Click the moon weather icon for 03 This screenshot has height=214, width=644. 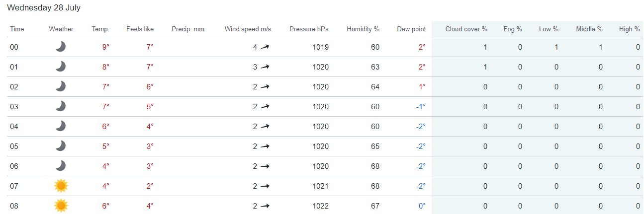(x=61, y=106)
